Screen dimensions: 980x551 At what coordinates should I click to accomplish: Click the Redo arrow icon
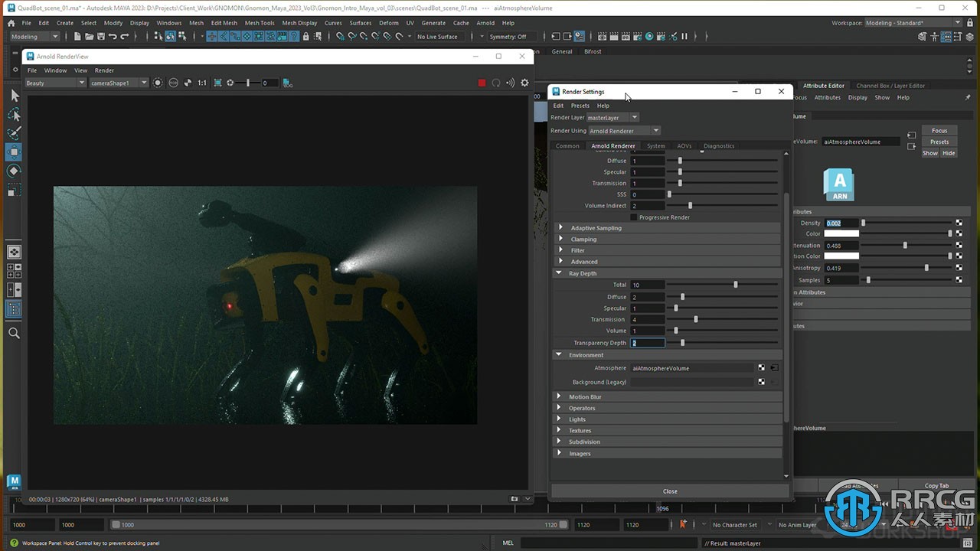124,36
